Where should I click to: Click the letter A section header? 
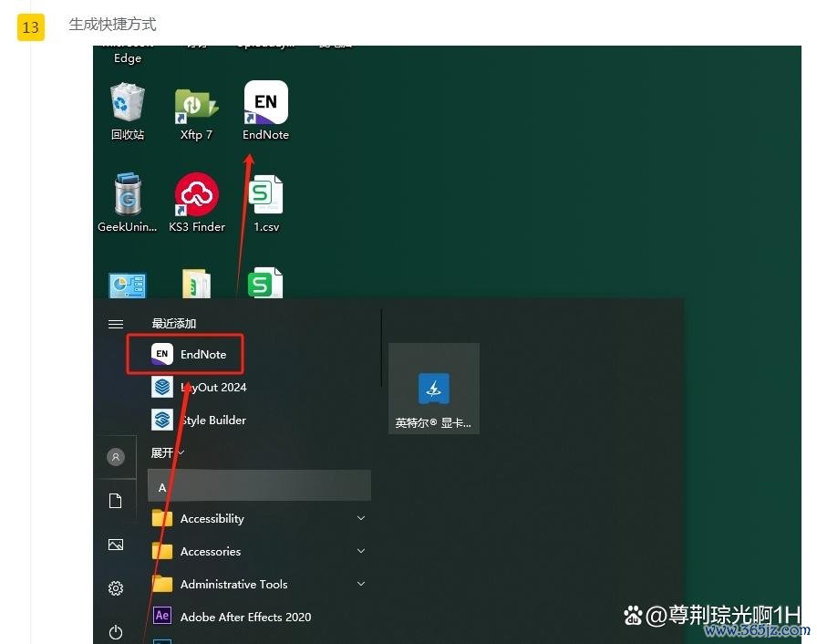[260, 486]
